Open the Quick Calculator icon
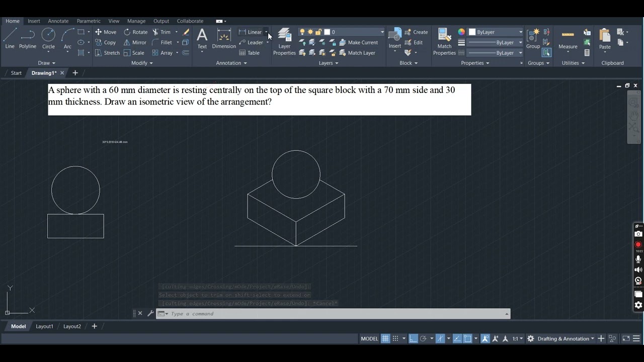 point(587,53)
